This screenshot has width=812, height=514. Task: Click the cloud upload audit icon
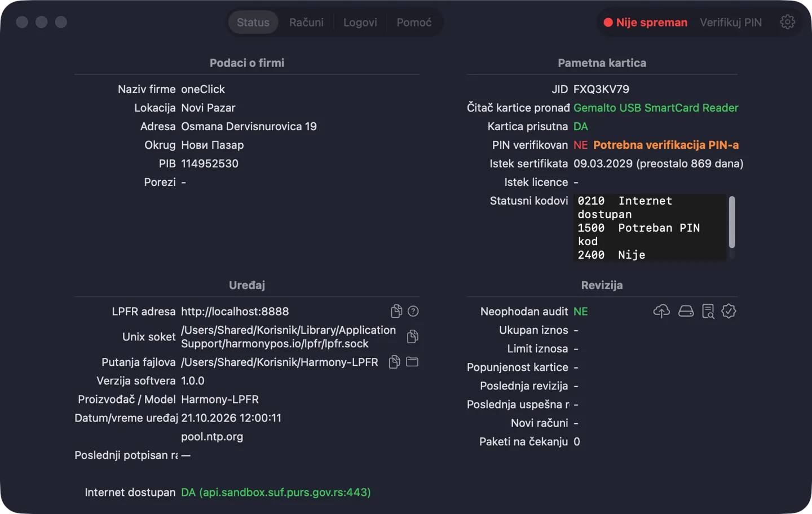661,311
